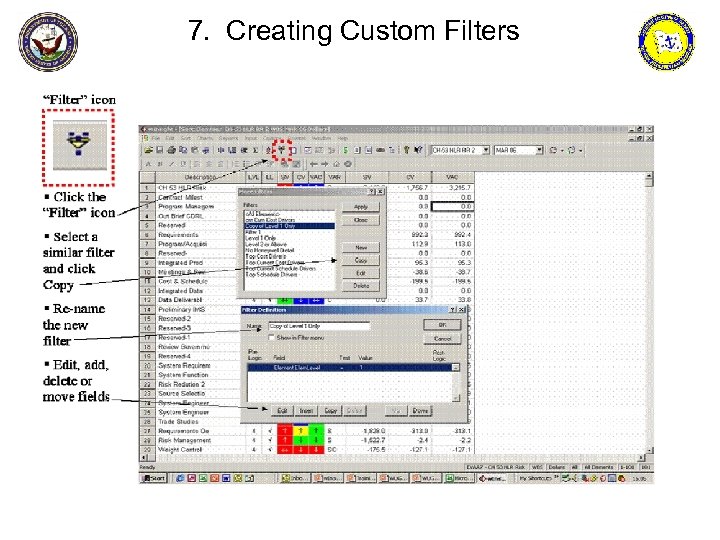Select 'Filter 1' in filters list

tap(253, 232)
